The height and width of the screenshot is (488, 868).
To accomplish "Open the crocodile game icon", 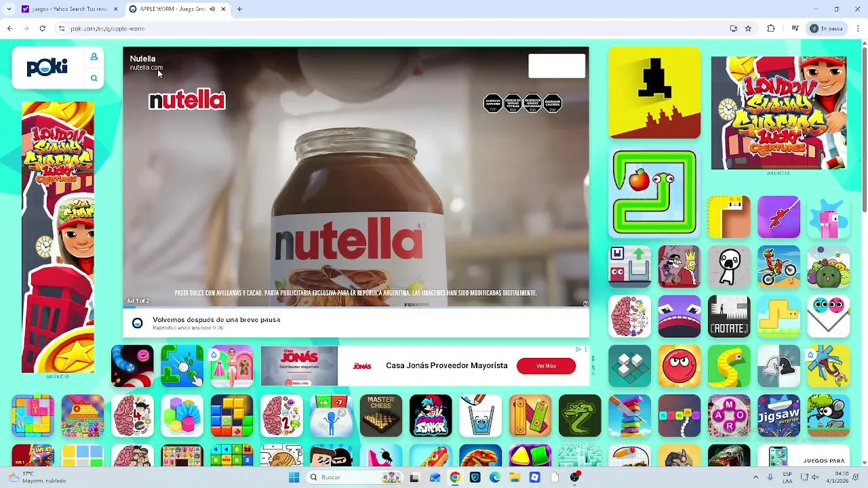I will [x=580, y=415].
